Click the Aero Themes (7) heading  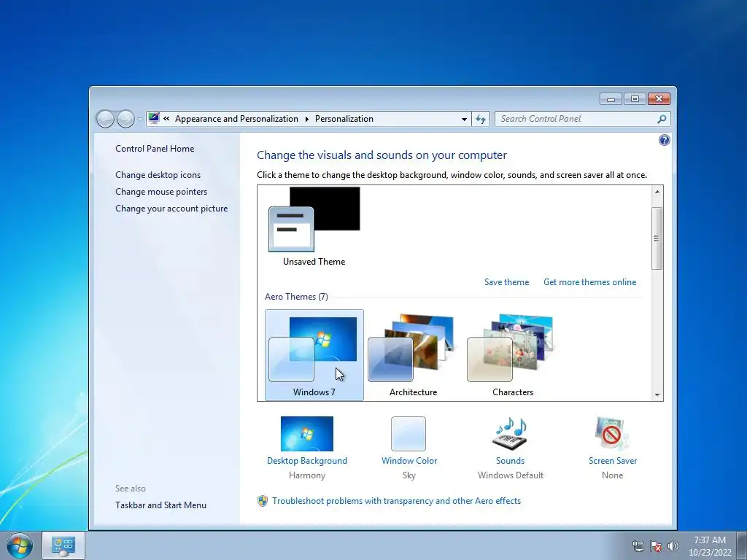tap(296, 297)
